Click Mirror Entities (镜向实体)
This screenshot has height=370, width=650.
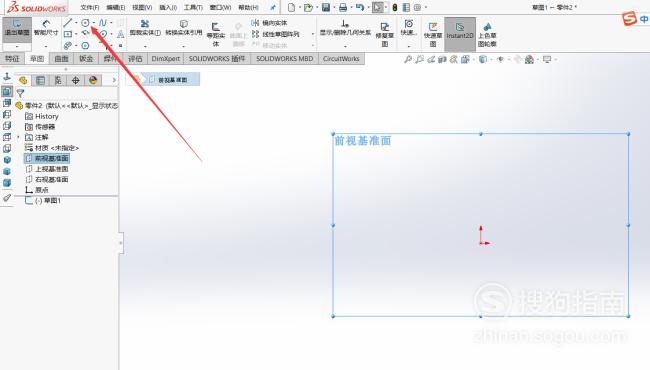tap(269, 23)
